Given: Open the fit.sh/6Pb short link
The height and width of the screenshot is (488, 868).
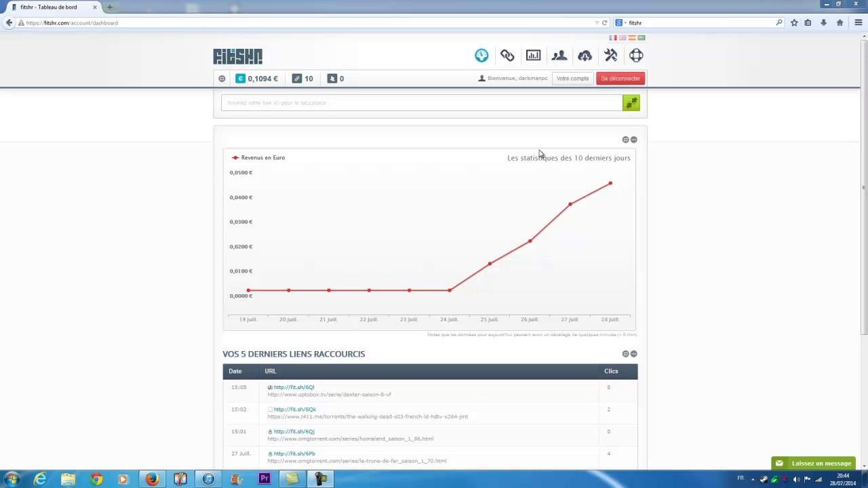Looking at the screenshot, I should point(294,454).
